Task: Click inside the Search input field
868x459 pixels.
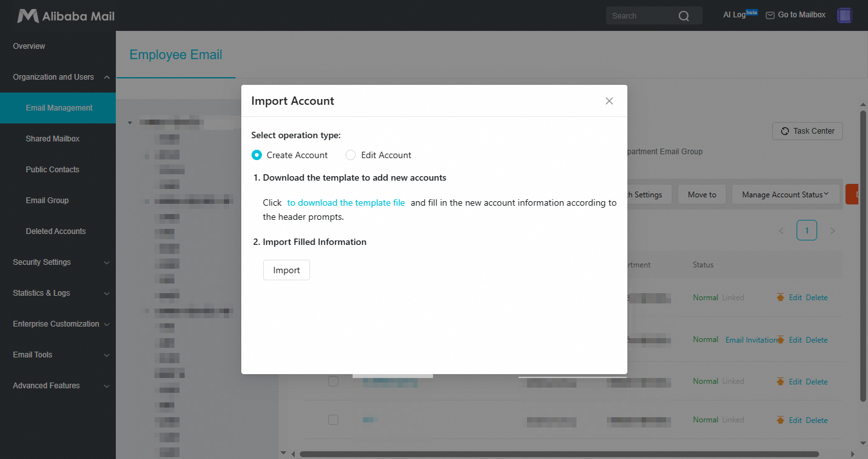Action: click(x=640, y=16)
